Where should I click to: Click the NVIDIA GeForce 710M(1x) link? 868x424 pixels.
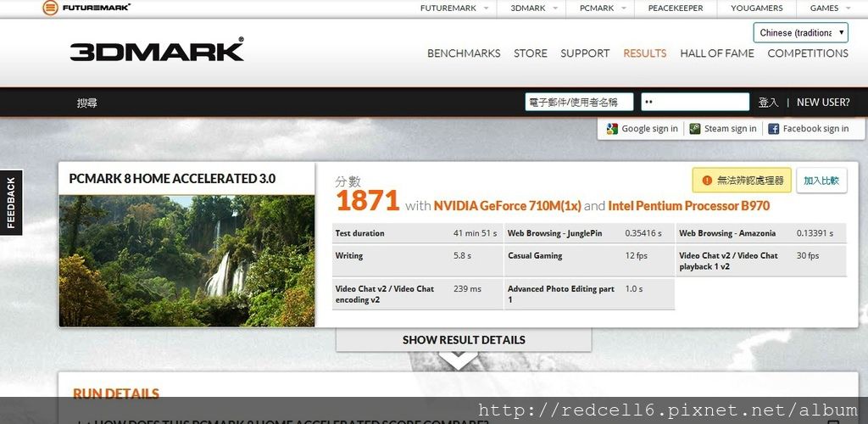tap(507, 206)
